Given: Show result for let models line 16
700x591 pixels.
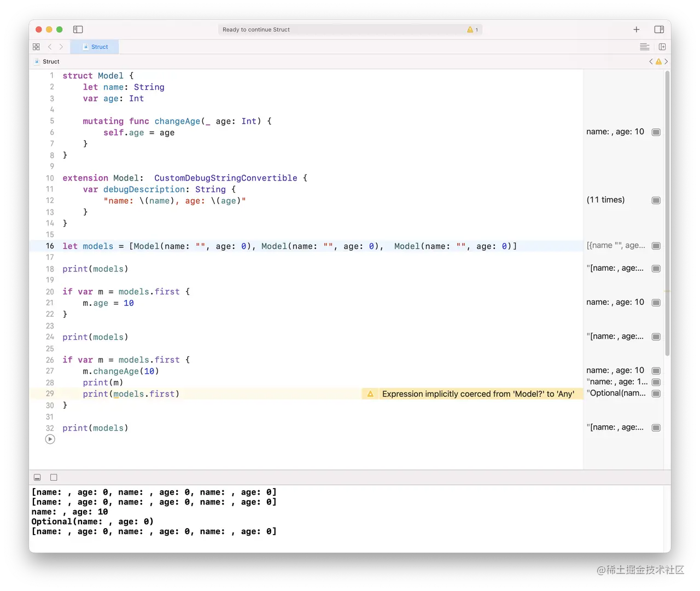Looking at the screenshot, I should (656, 246).
